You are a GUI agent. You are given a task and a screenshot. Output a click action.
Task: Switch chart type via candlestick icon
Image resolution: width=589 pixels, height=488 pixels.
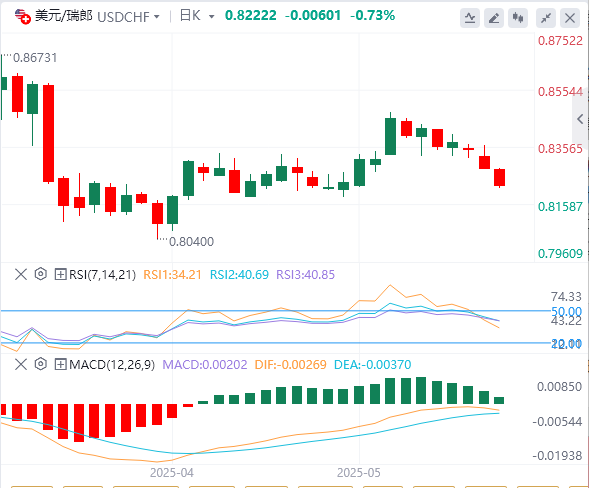tap(518, 18)
